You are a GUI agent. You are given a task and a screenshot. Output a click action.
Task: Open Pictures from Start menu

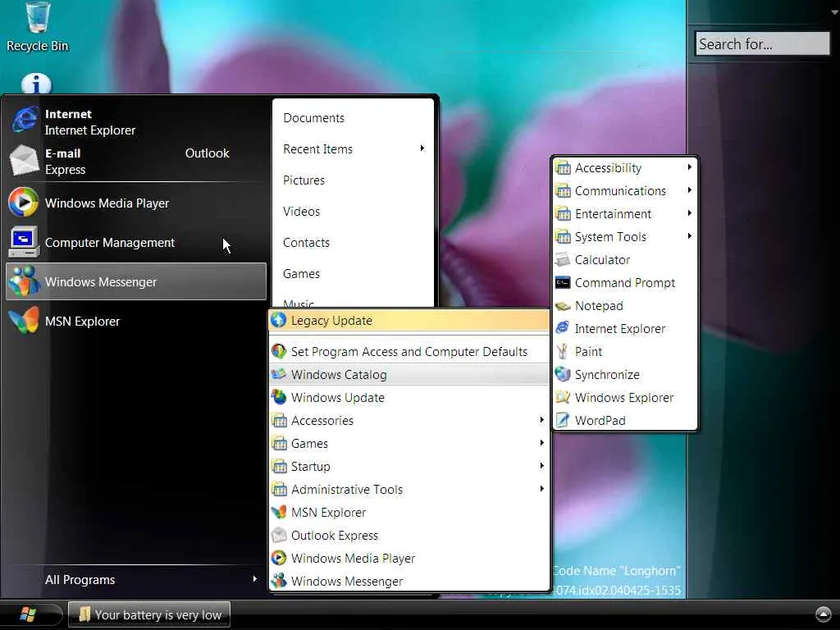pos(304,180)
